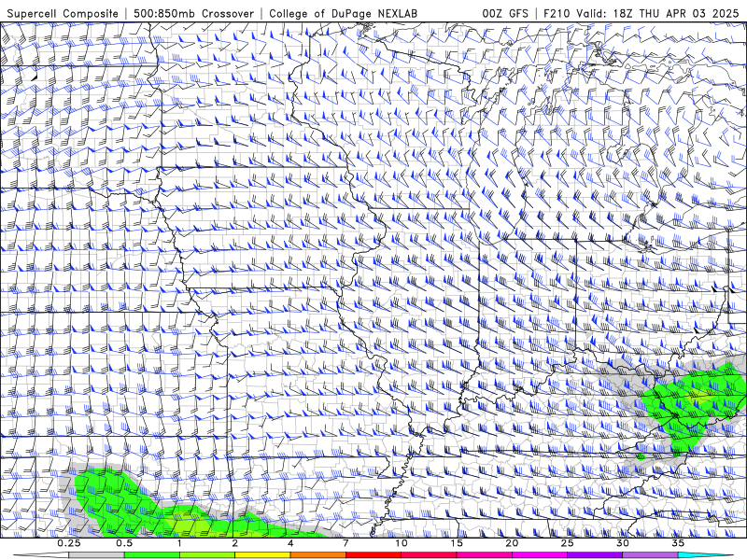
Task: Click the legend value 20
Action: pos(512,543)
